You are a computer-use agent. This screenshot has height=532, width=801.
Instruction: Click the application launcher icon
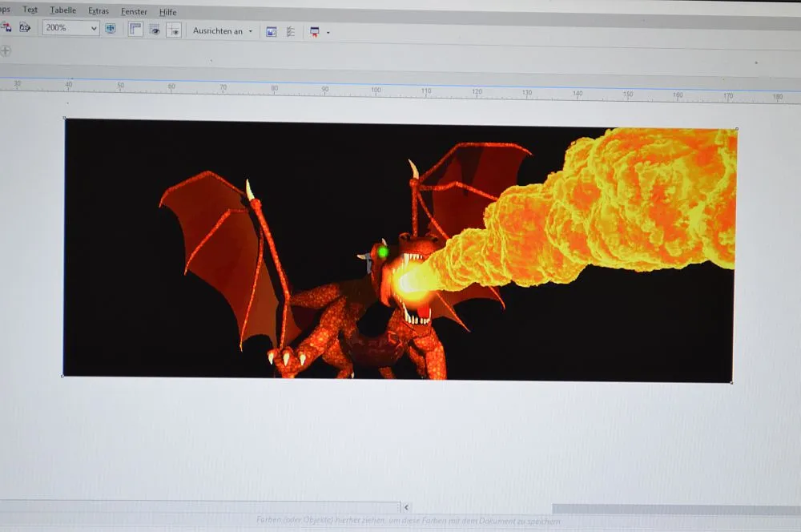314,32
